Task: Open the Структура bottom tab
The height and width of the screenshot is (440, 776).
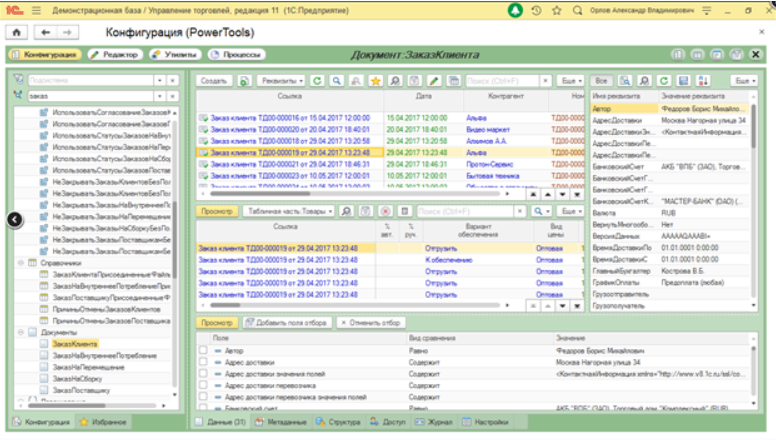Action: tap(338, 422)
